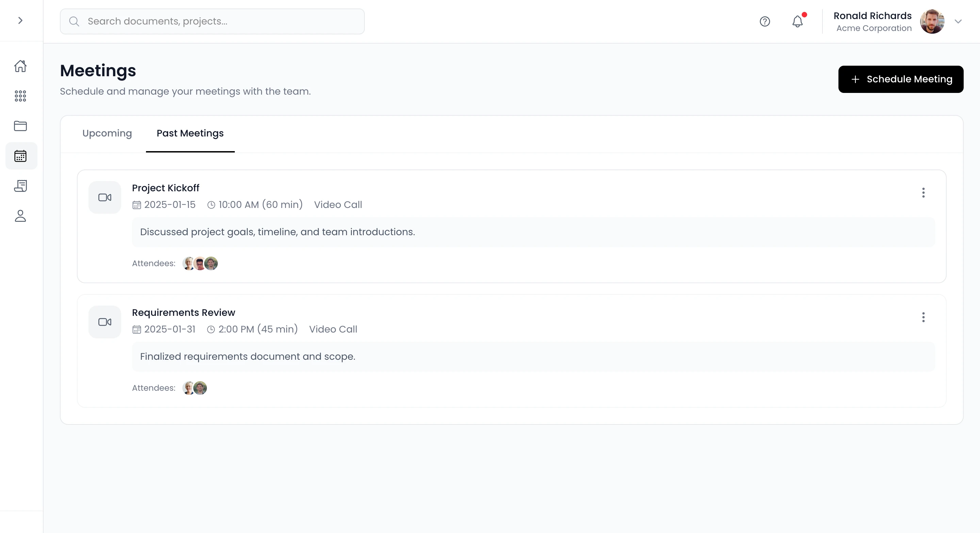980x533 pixels.
Task: Click the Requirements Review video camera icon
Action: [x=104, y=322]
